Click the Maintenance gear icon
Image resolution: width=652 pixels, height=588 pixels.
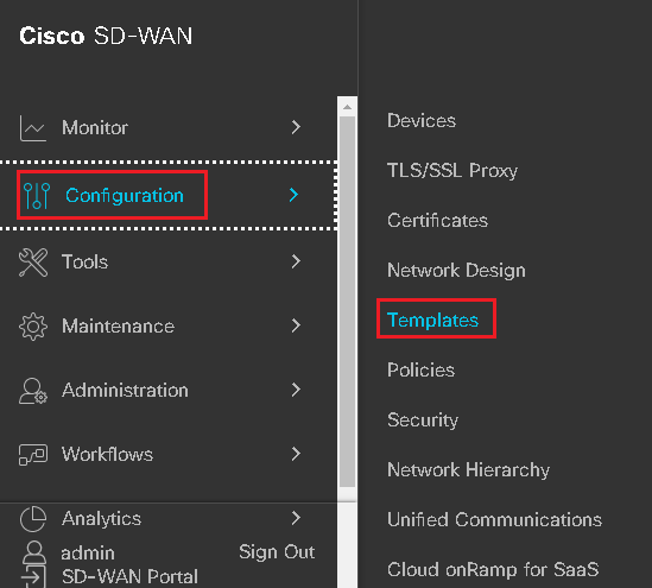[33, 326]
